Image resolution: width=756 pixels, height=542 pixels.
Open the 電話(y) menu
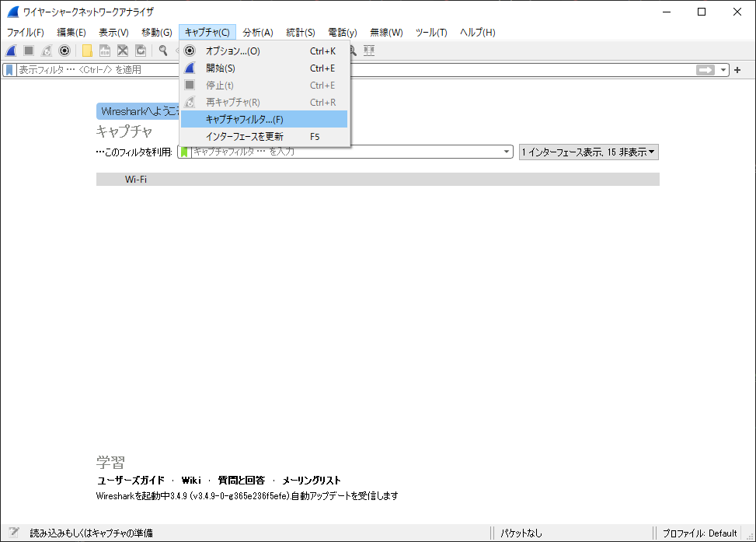click(343, 33)
